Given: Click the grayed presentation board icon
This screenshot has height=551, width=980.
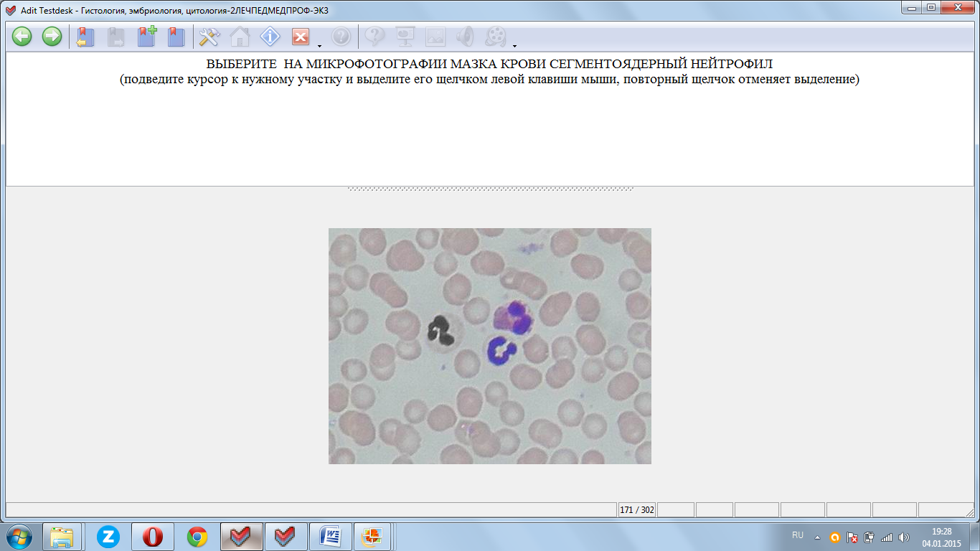Looking at the screenshot, I should point(405,37).
